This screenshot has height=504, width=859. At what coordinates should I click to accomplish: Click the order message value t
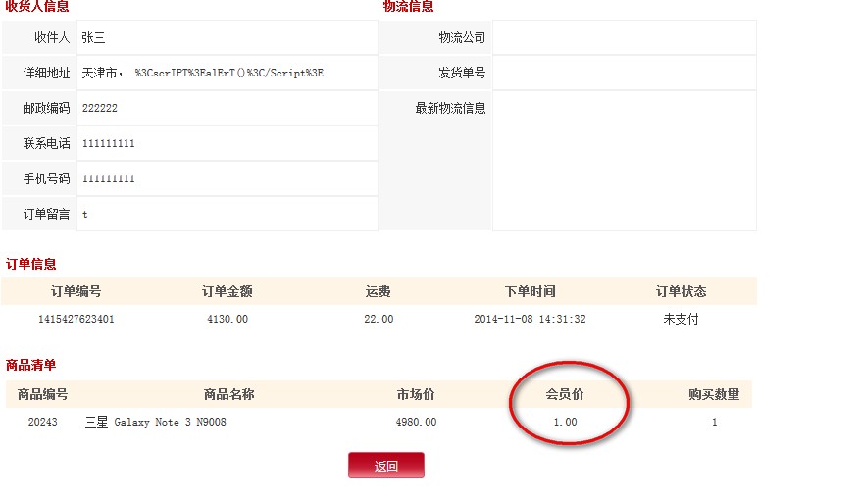pos(85,214)
